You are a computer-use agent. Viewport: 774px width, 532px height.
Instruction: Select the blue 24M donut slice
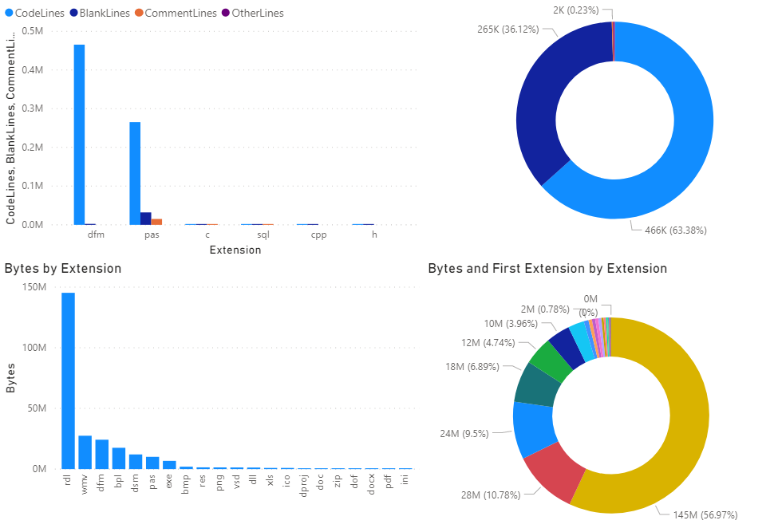tap(533, 428)
